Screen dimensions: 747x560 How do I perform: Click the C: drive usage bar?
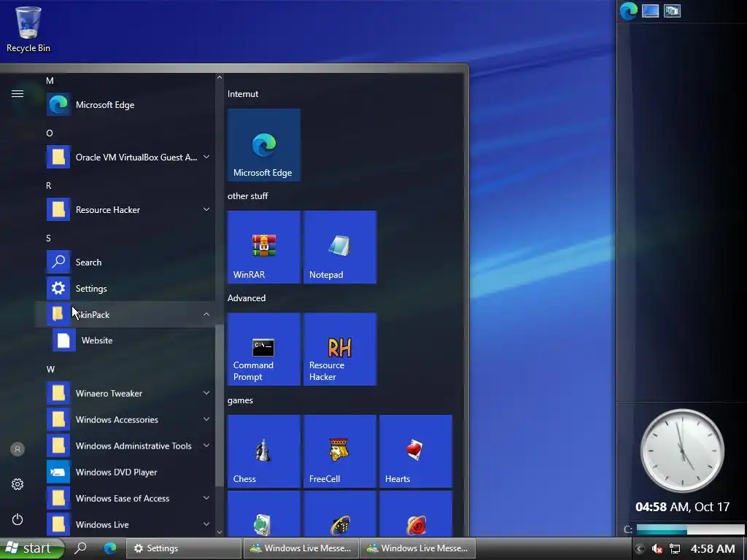(690, 529)
